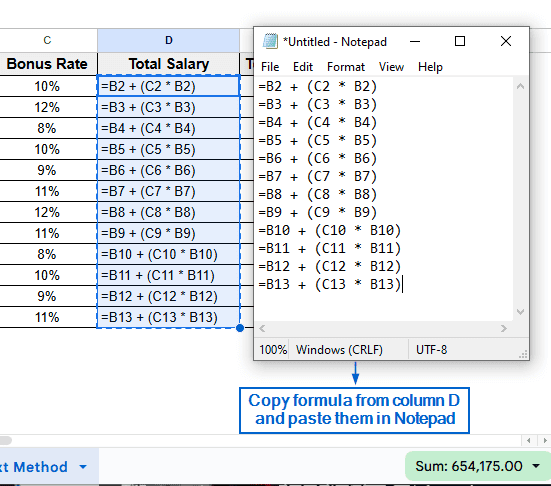Maximize the Notepad window
The height and width of the screenshot is (486, 551).
tap(460, 41)
